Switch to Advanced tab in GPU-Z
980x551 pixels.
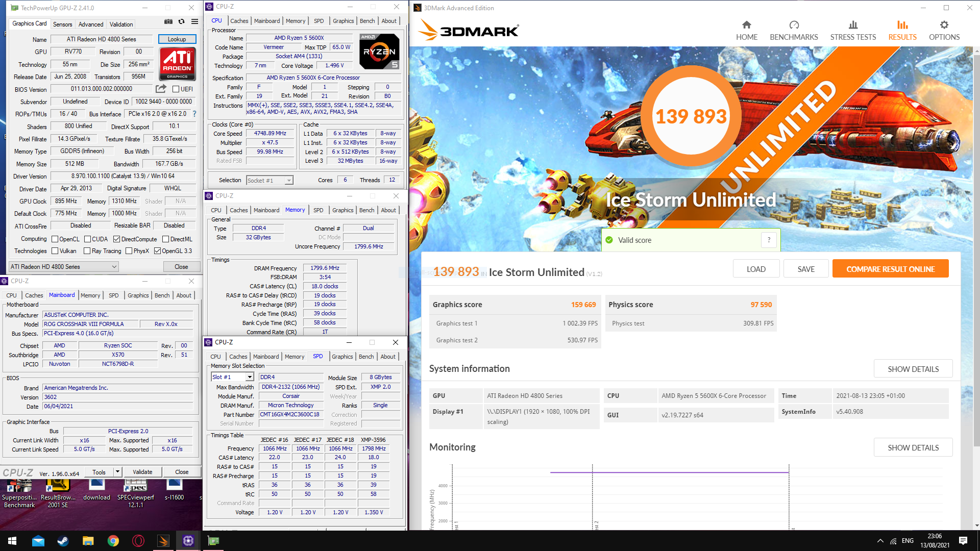(91, 24)
